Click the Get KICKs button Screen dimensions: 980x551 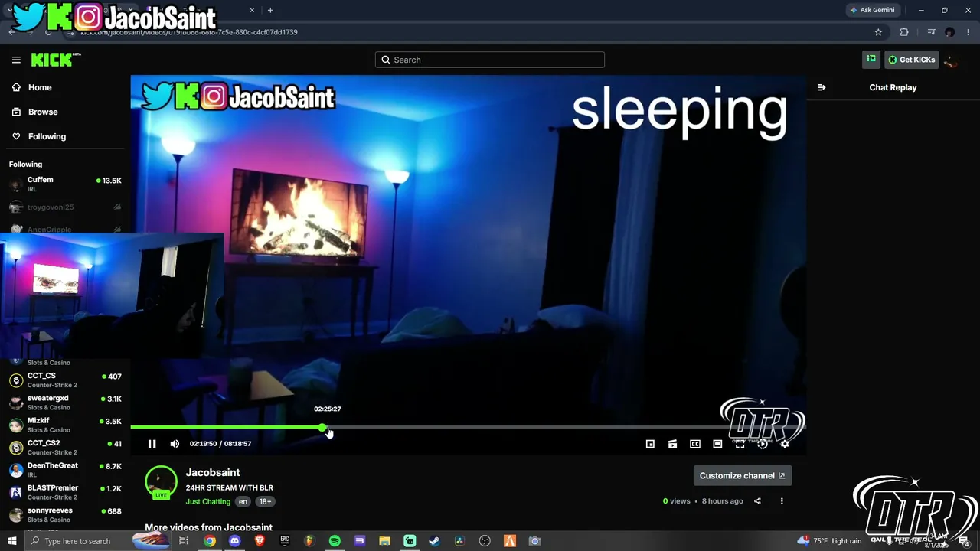[x=912, y=60]
